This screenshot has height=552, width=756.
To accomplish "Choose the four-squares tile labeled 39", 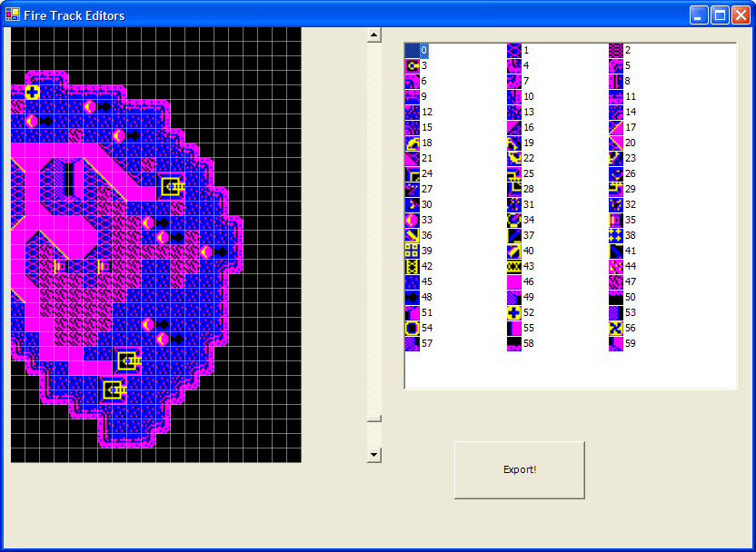I will (413, 251).
